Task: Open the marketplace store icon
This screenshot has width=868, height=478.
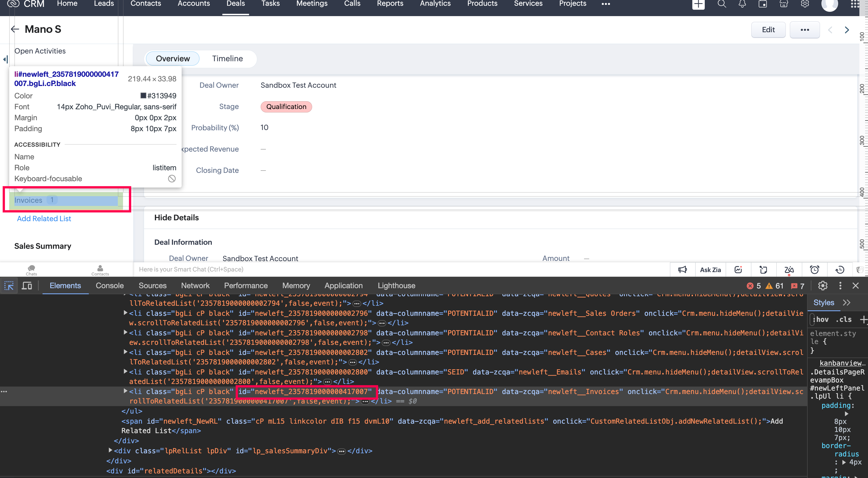Action: [784, 4]
